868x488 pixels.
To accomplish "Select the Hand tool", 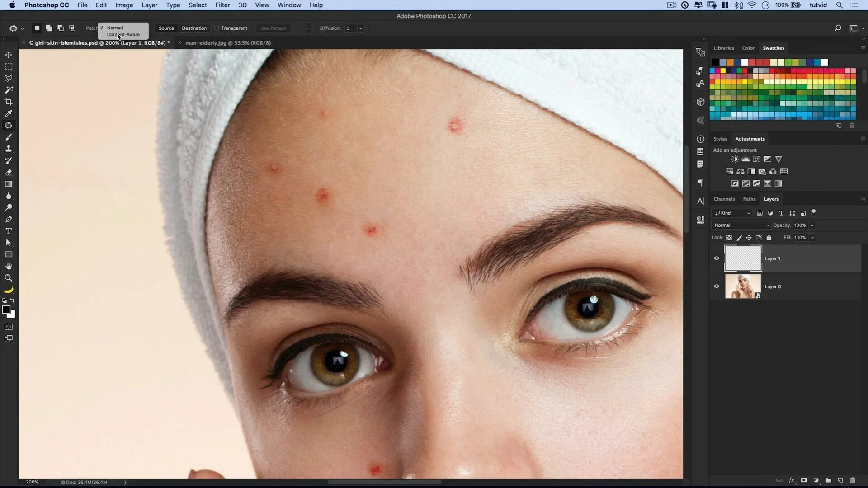I will coord(9,266).
